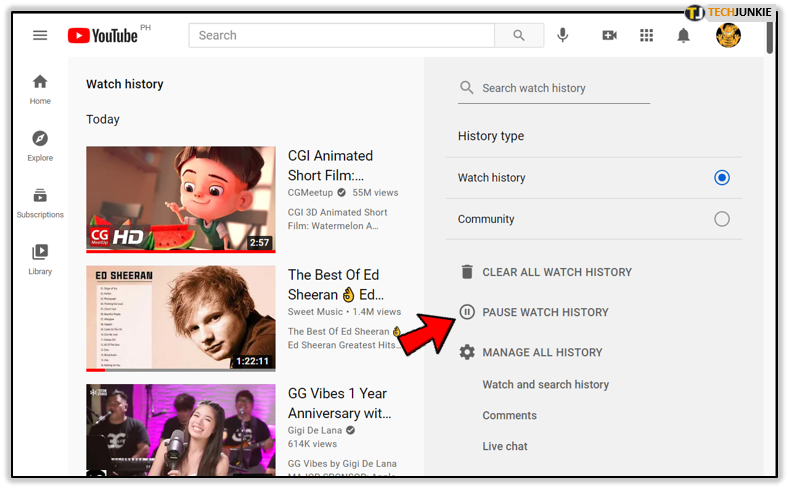Image resolution: width=789 pixels, height=489 pixels.
Task: Go to Home in sidebar
Action: click(40, 89)
